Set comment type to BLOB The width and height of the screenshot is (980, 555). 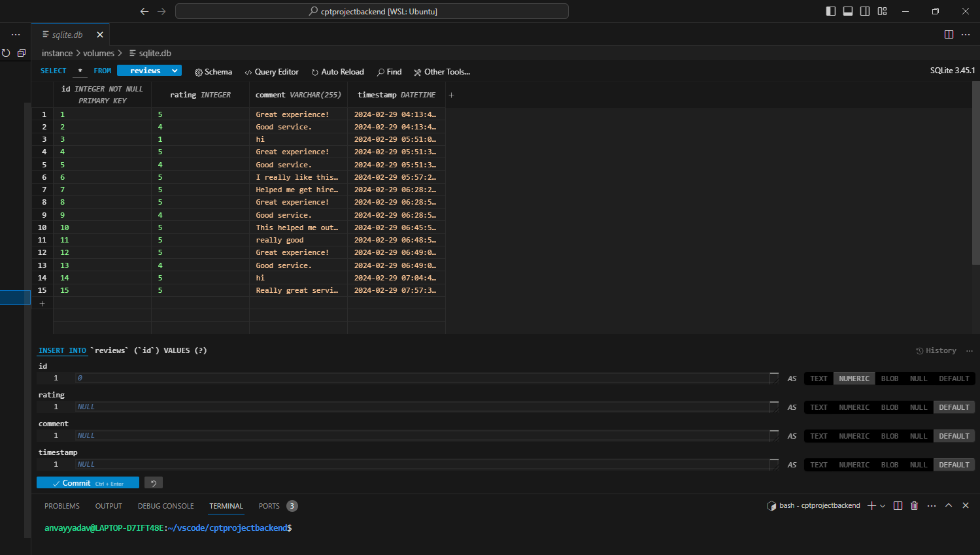(890, 436)
